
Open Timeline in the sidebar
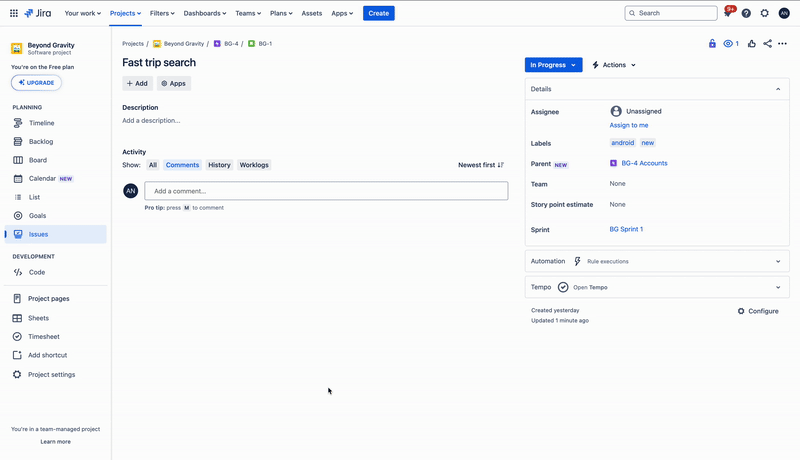pos(56,123)
